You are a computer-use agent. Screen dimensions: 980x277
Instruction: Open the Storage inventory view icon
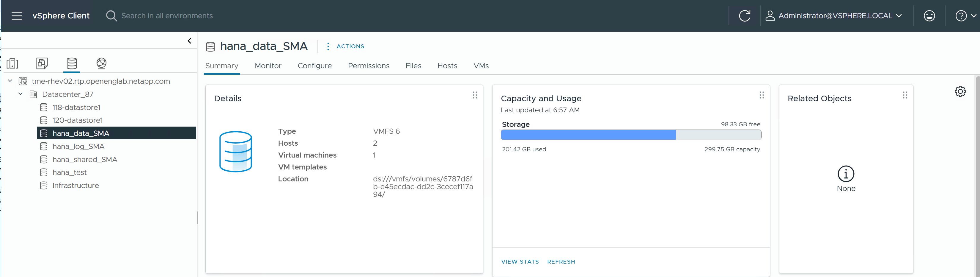(x=72, y=63)
